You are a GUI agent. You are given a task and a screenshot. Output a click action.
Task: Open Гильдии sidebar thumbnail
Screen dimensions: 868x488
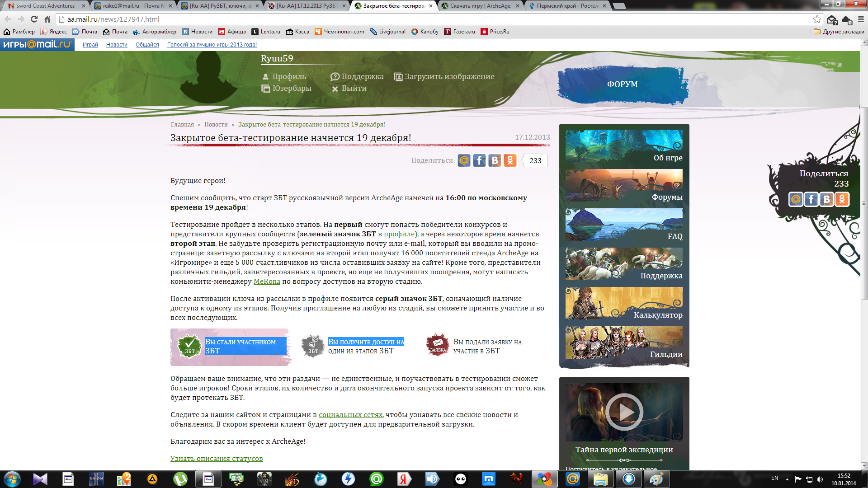624,343
